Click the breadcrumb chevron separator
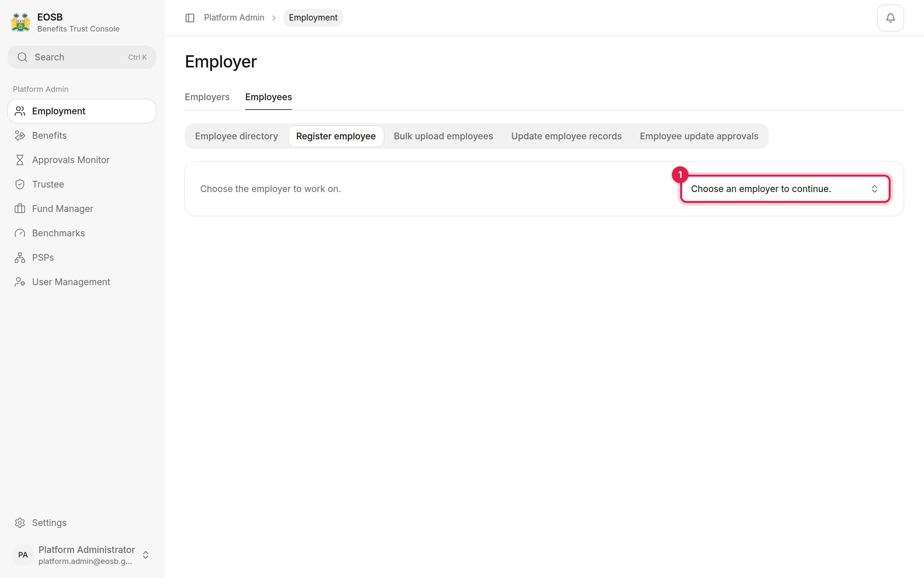 click(274, 18)
